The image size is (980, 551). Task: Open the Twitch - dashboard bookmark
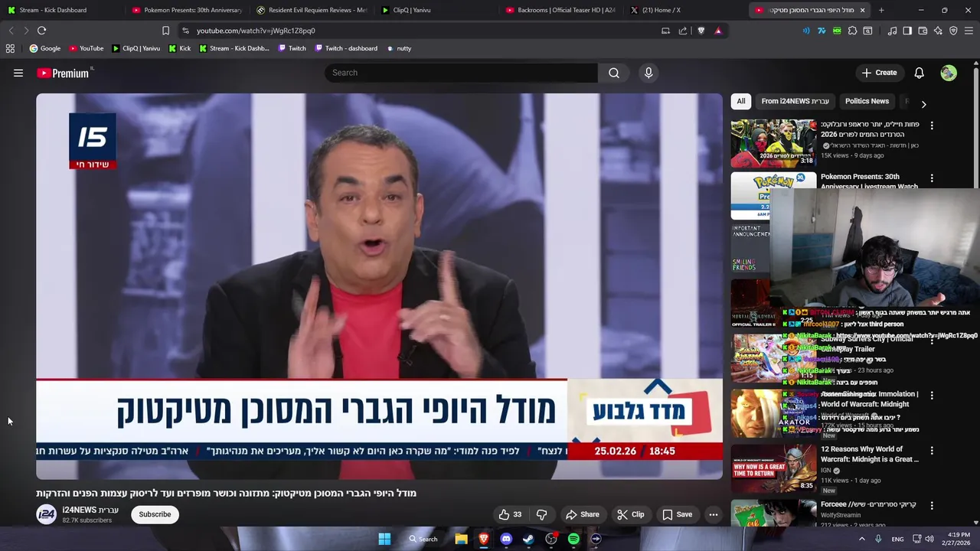tap(345, 48)
